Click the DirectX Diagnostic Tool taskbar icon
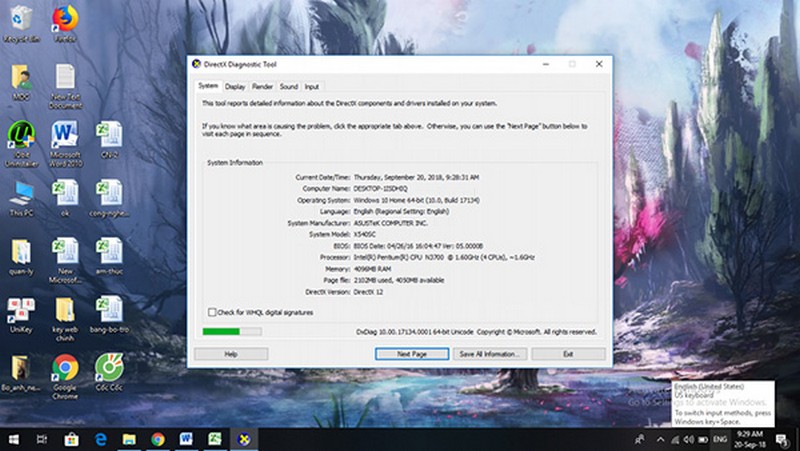 click(243, 438)
